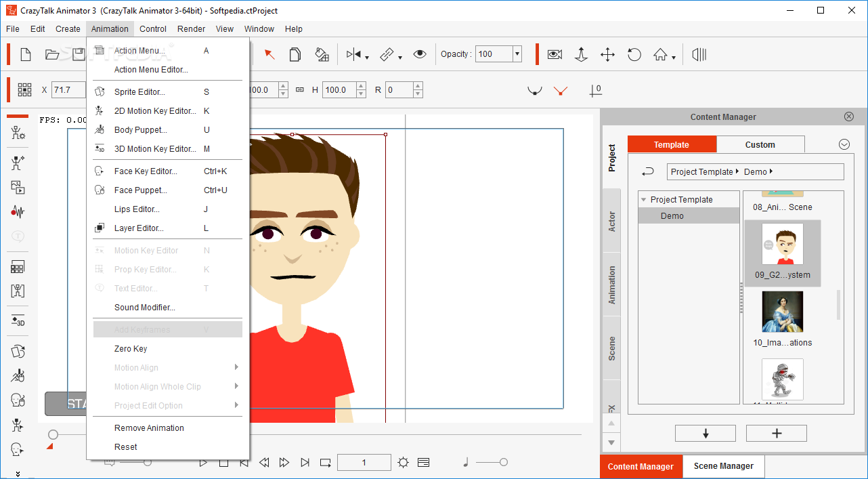
Task: Click the red-dot waveform record voice icon
Action: pos(18,212)
